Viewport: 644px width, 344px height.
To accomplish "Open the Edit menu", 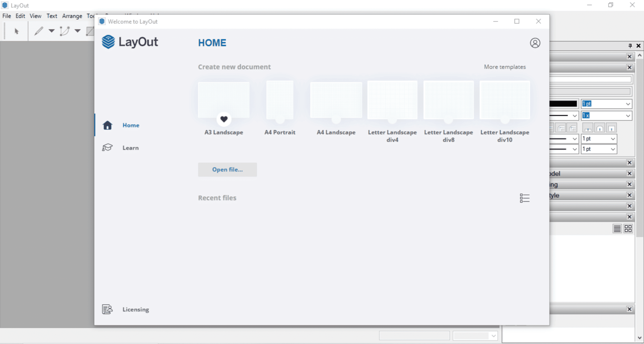I will point(20,16).
